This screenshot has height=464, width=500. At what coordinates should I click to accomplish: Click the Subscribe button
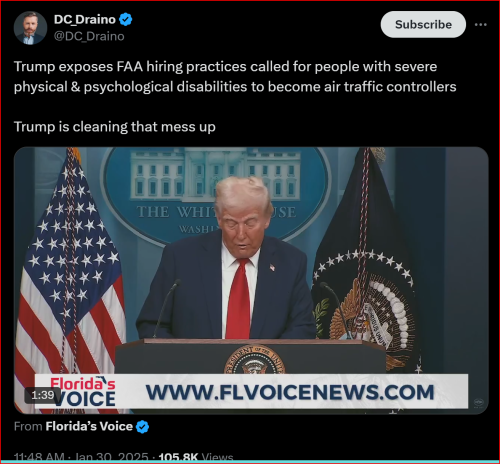tap(423, 24)
